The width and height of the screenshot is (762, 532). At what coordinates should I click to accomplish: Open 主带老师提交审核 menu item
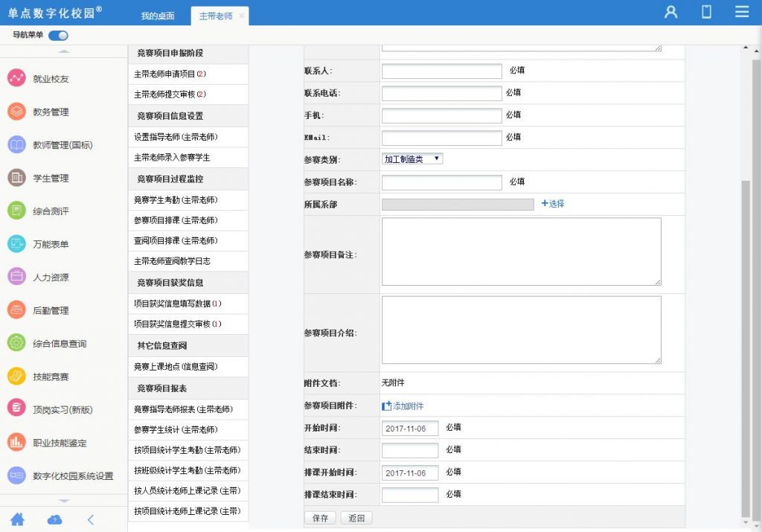[x=188, y=94]
